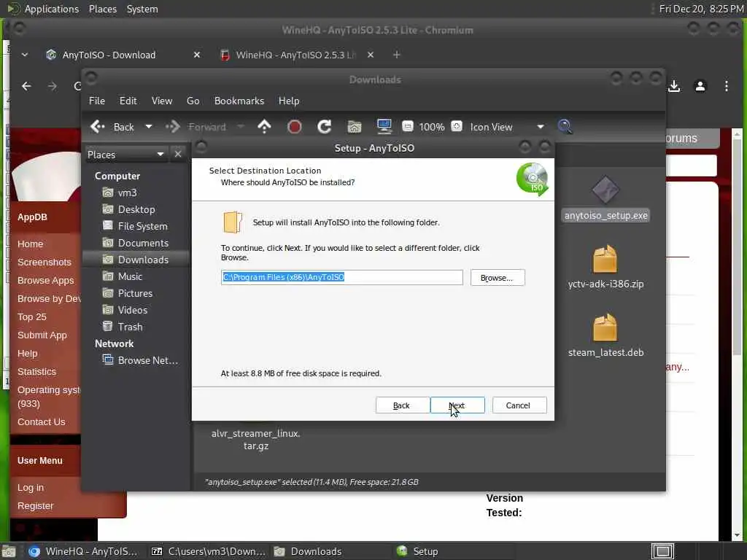This screenshot has width=747, height=560.
Task: Click the Browse... button
Action: (x=498, y=278)
